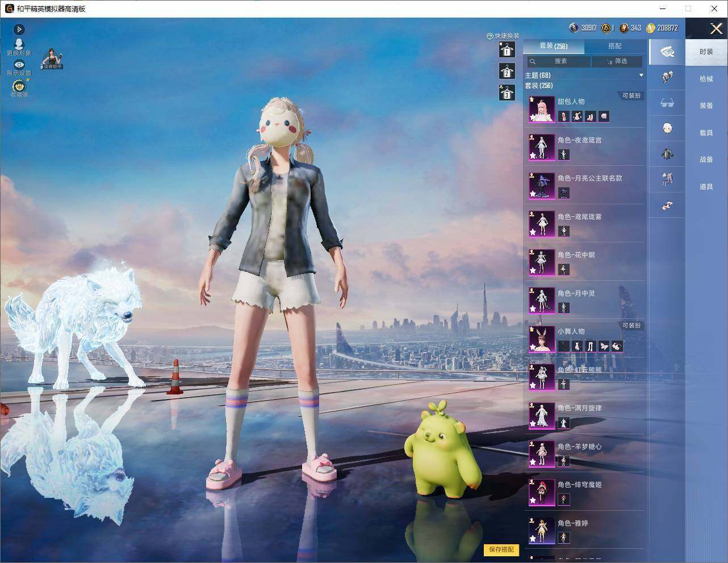
Task: Open the 语音助手 voice assistant
Action: point(52,58)
